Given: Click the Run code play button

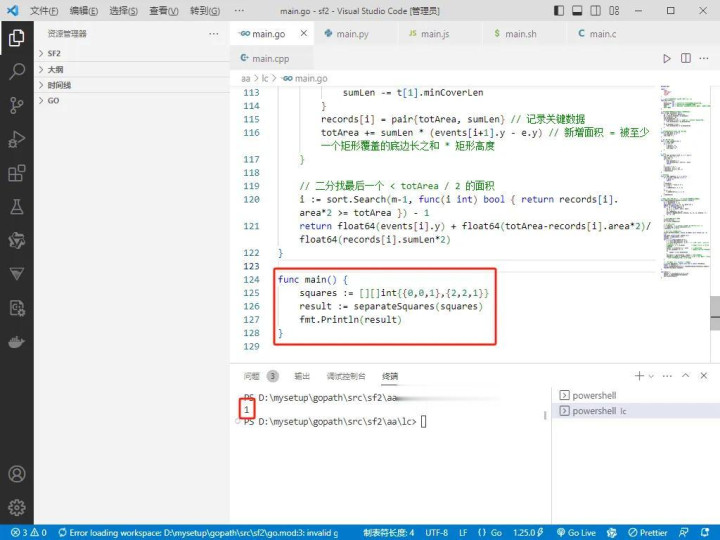Looking at the screenshot, I should point(667,59).
